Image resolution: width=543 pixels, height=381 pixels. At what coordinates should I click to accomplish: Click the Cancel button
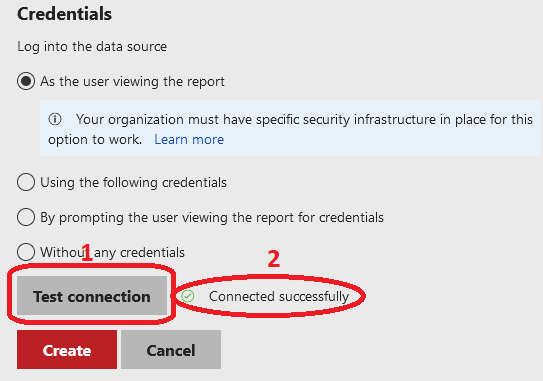(171, 349)
